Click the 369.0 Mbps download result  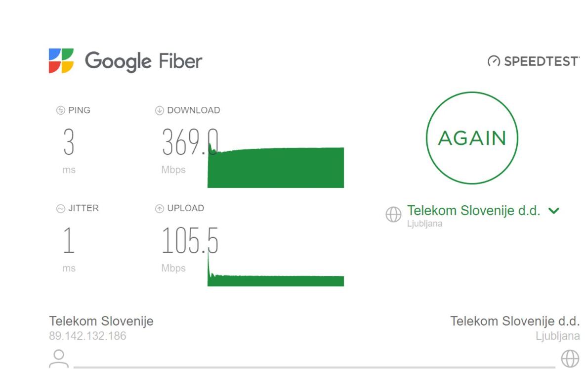[x=190, y=142]
